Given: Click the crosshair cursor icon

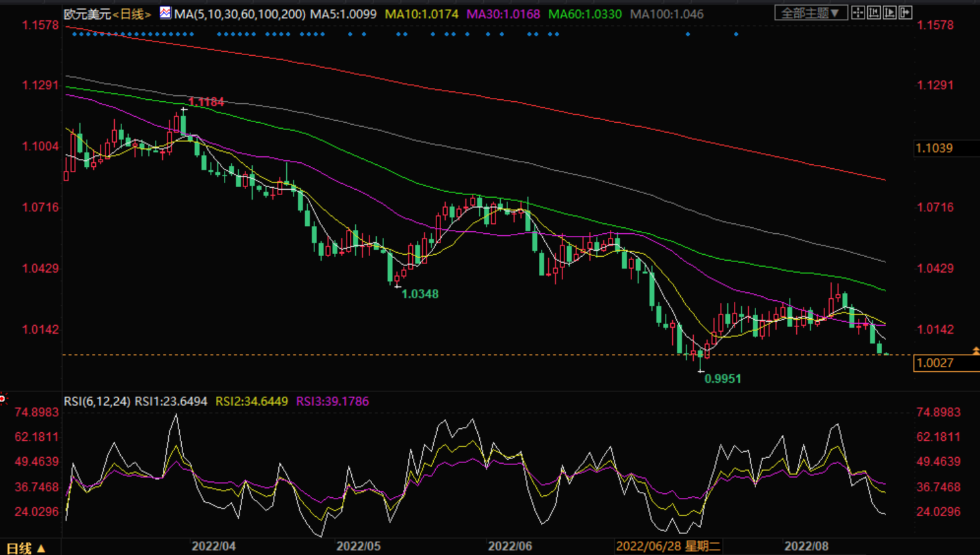Looking at the screenshot, I should pyautogui.click(x=858, y=13).
